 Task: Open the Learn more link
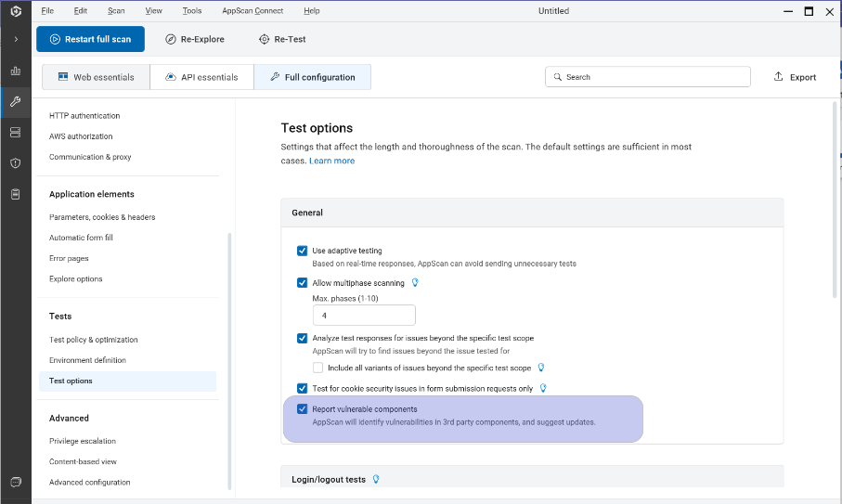331,161
